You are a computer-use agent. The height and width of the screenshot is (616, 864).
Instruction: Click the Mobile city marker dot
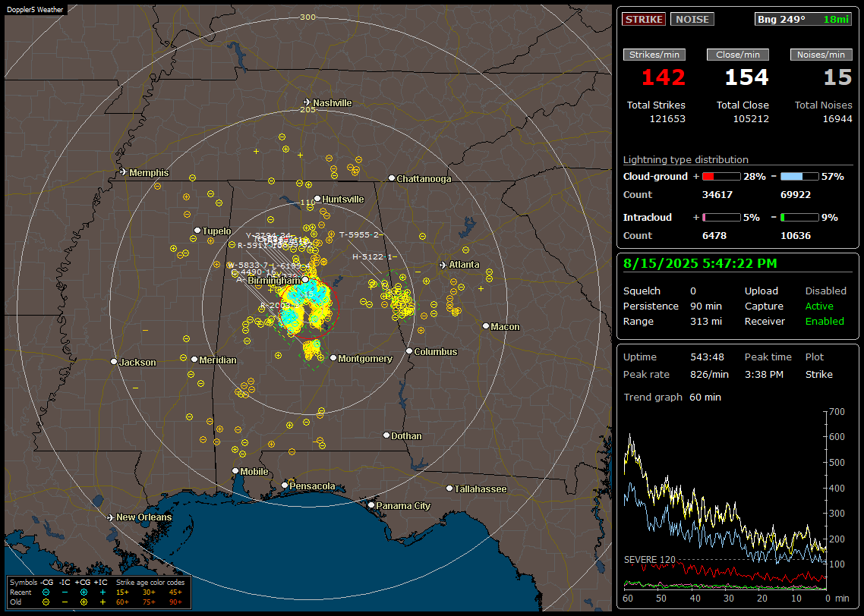(x=235, y=471)
